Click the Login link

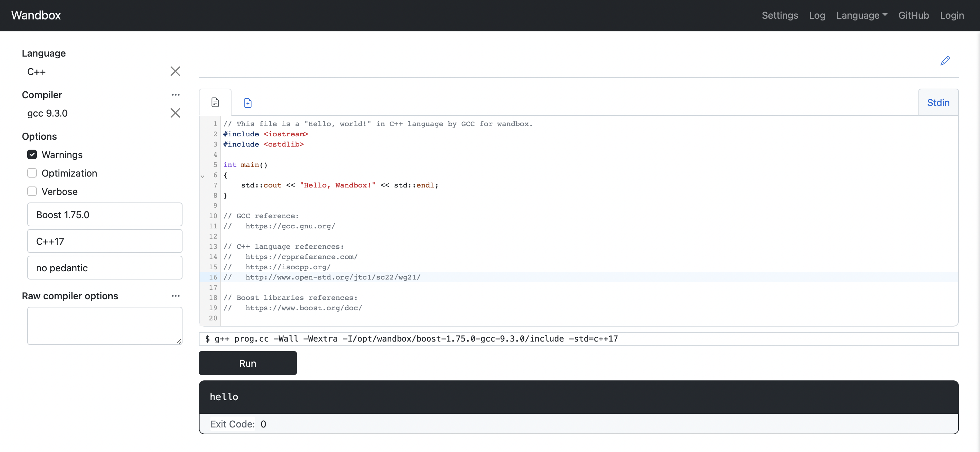pyautogui.click(x=952, y=15)
